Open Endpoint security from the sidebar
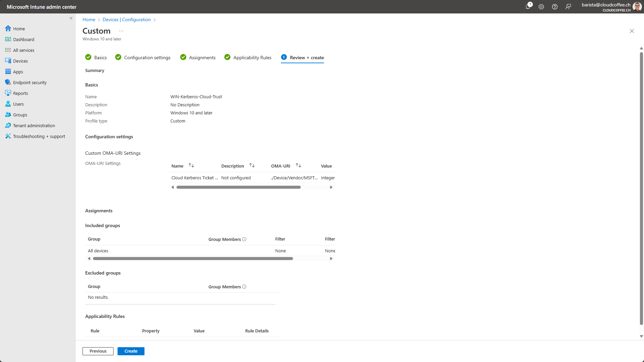Image resolution: width=644 pixels, height=362 pixels. [30, 82]
